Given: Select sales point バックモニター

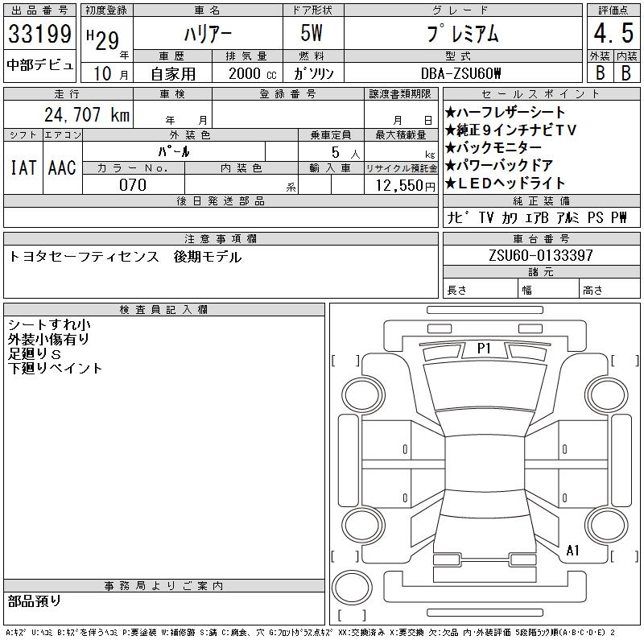Looking at the screenshot, I should tap(493, 147).
